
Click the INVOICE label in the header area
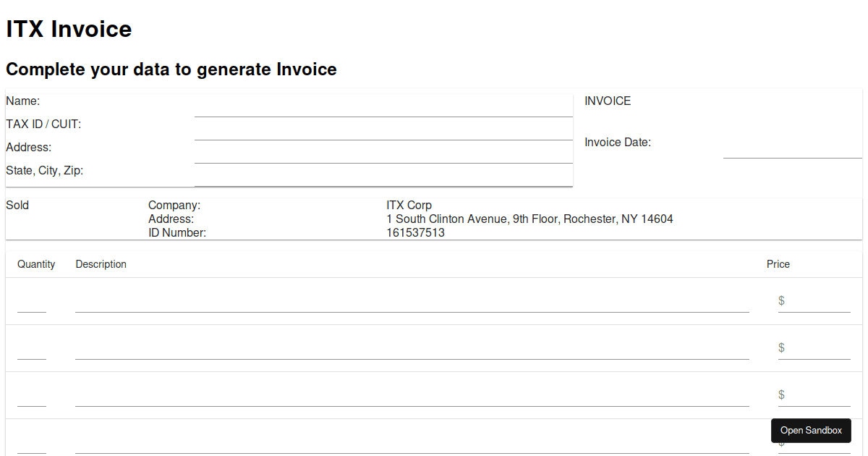coord(607,101)
